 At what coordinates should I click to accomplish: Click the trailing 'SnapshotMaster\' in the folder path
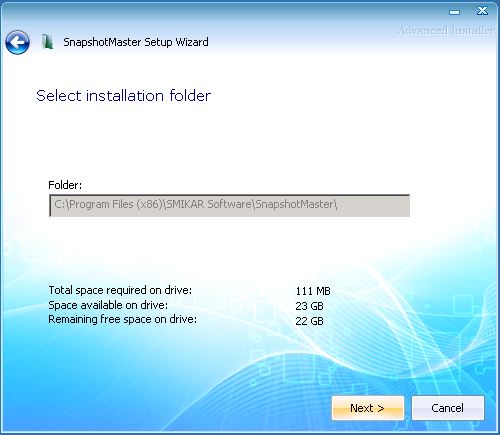[296, 204]
